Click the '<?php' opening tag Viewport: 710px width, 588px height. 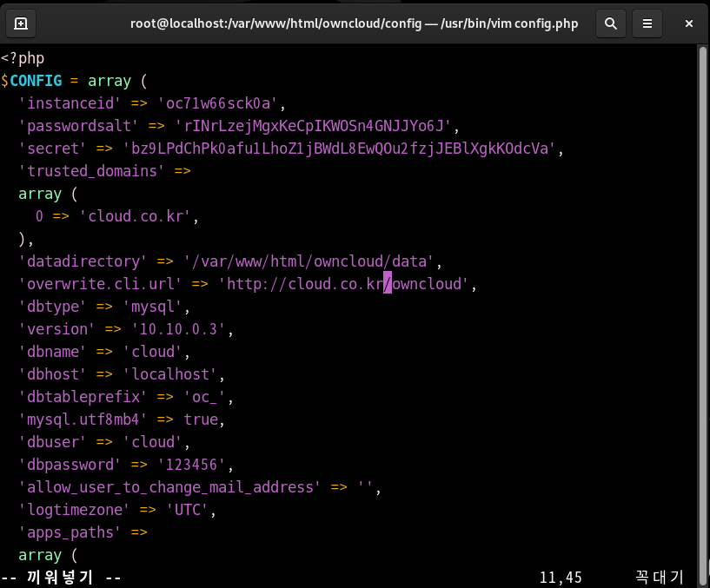23,58
